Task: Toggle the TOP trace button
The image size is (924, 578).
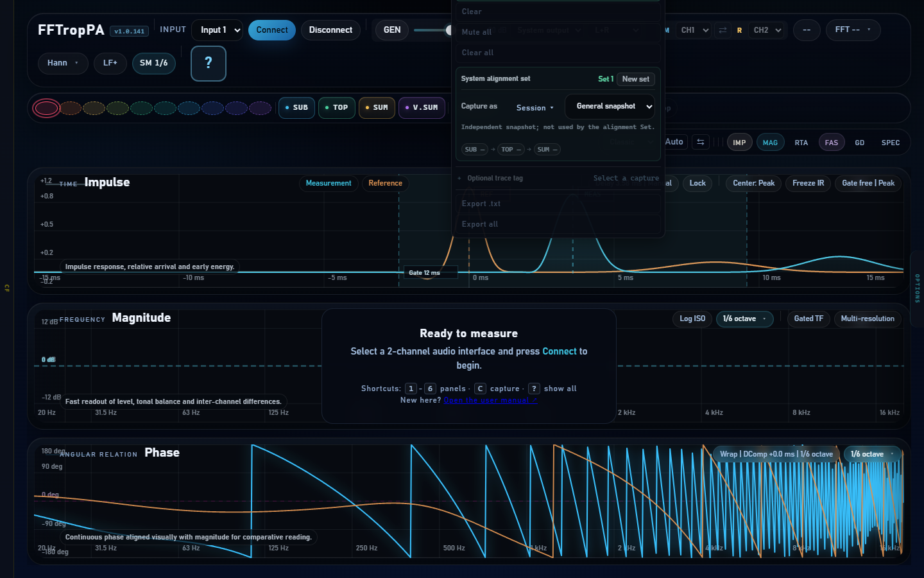Action: (337, 108)
